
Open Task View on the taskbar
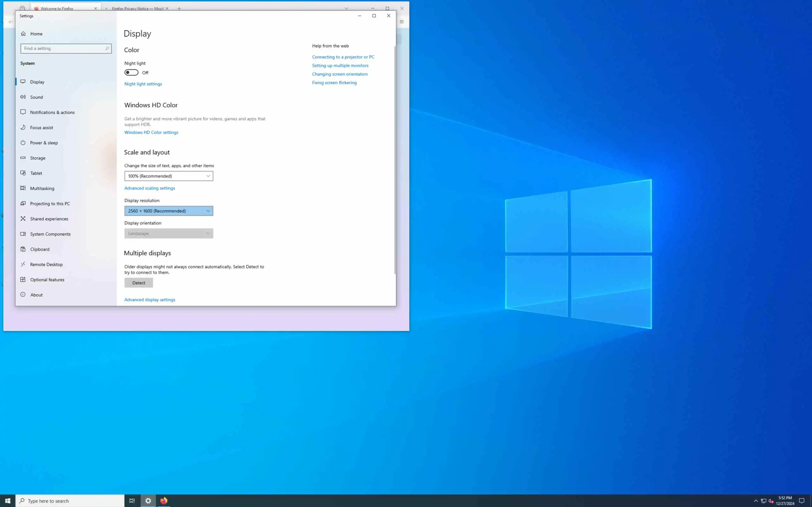click(x=132, y=501)
